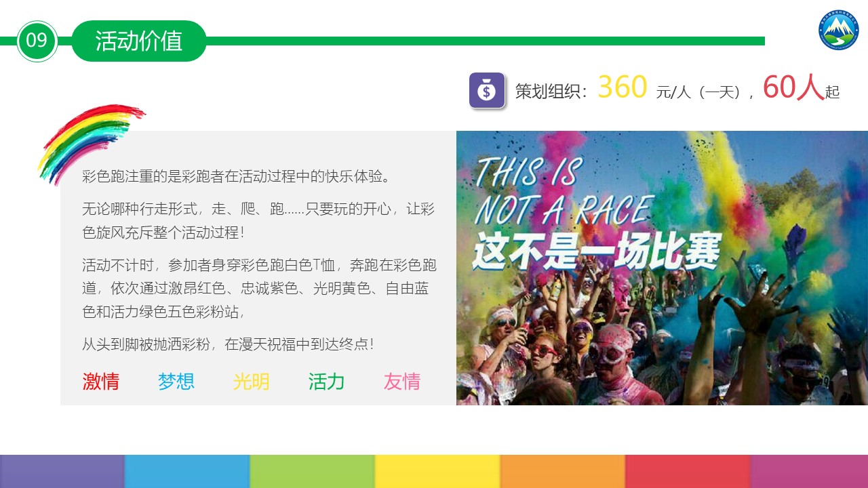The image size is (868, 488).
Task: Select the yellow block in bottom stripe
Action: click(437, 471)
